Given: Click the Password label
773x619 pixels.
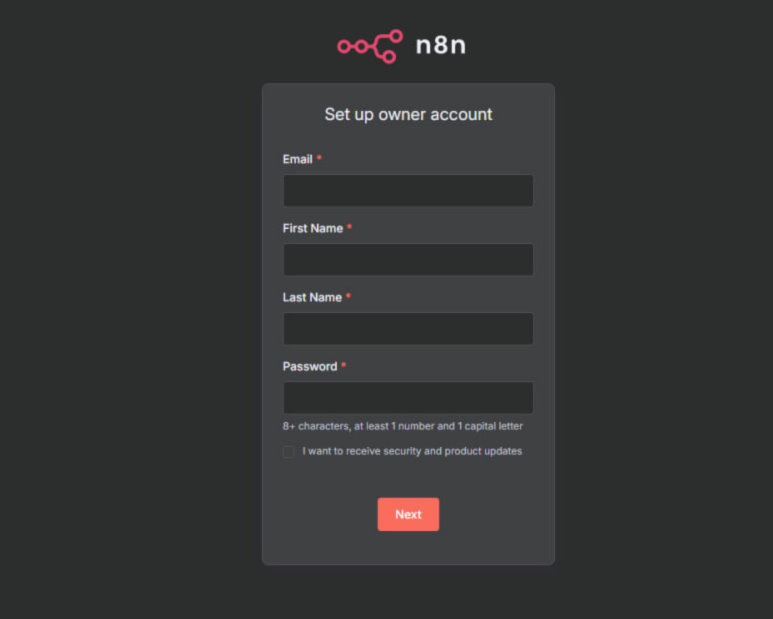Looking at the screenshot, I should coord(310,366).
